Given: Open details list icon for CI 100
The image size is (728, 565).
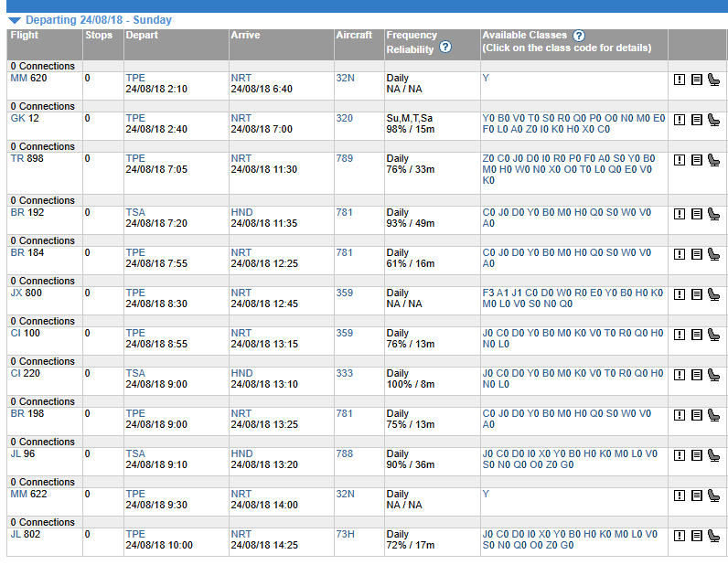Looking at the screenshot, I should pos(696,335).
